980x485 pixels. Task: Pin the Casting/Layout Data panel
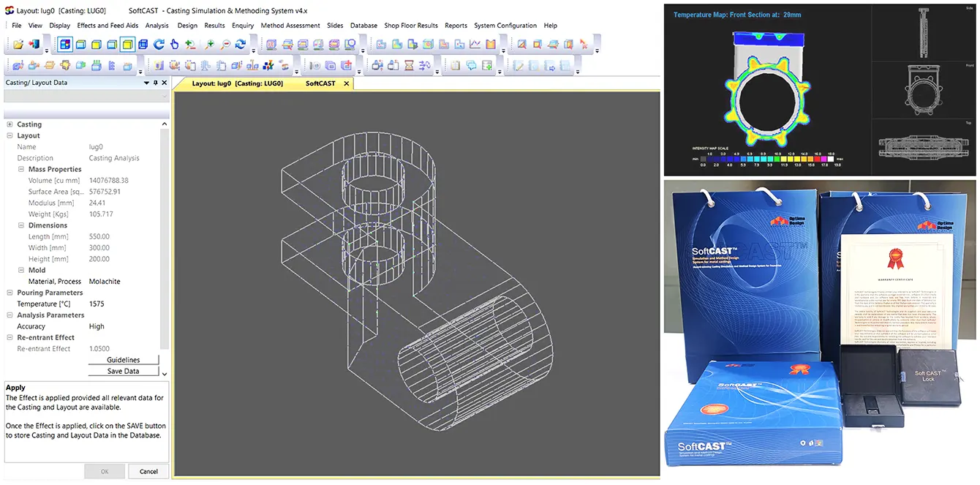pyautogui.click(x=155, y=83)
